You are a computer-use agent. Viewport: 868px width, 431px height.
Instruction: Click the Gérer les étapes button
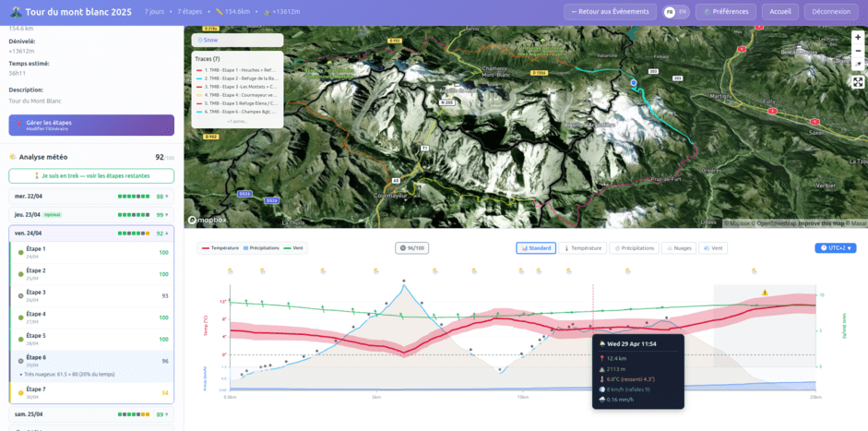[x=91, y=126]
